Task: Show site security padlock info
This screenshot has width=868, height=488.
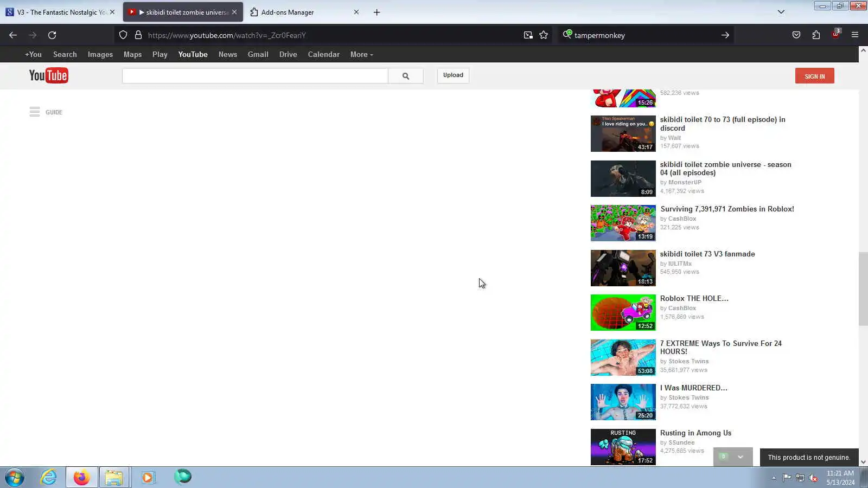Action: coord(138,35)
